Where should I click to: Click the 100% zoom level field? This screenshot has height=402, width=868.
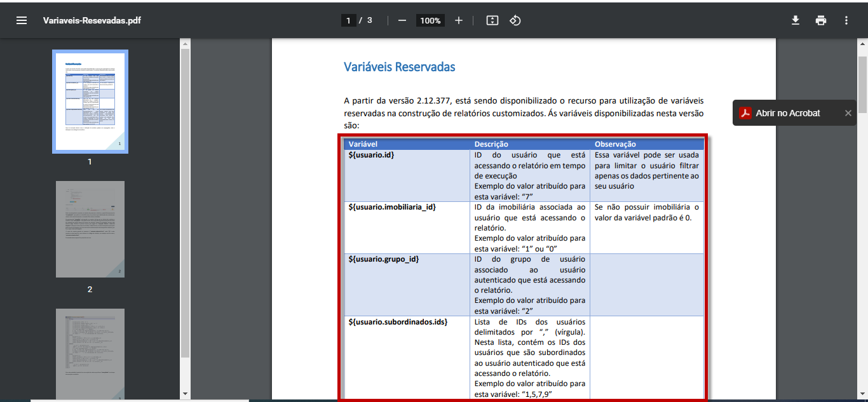(430, 20)
